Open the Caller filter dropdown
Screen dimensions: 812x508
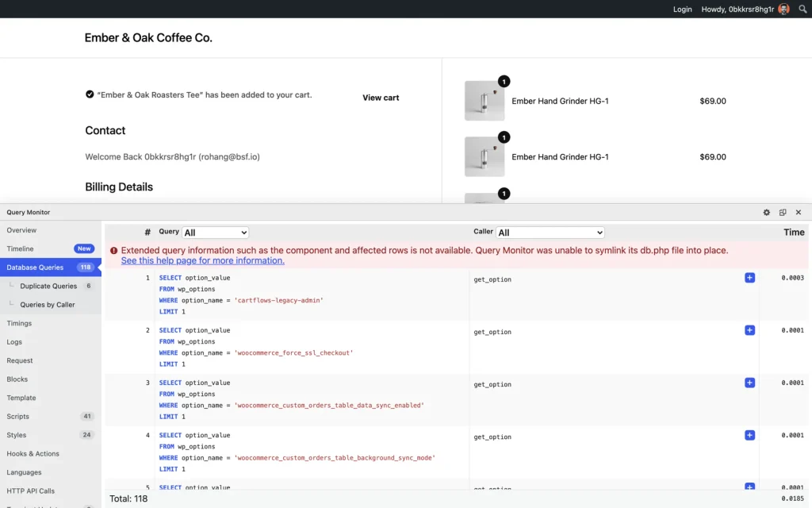[550, 233]
